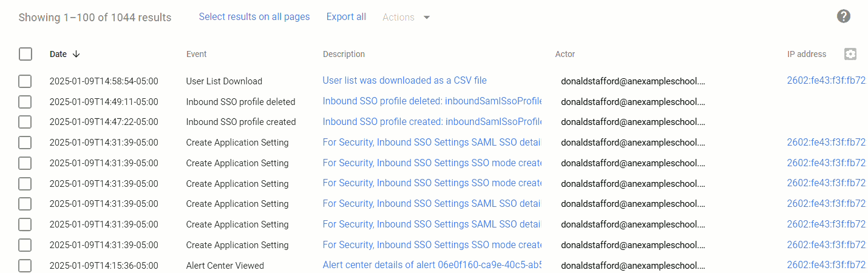Select the Inbound SSO profile deleted row checkbox

point(25,102)
